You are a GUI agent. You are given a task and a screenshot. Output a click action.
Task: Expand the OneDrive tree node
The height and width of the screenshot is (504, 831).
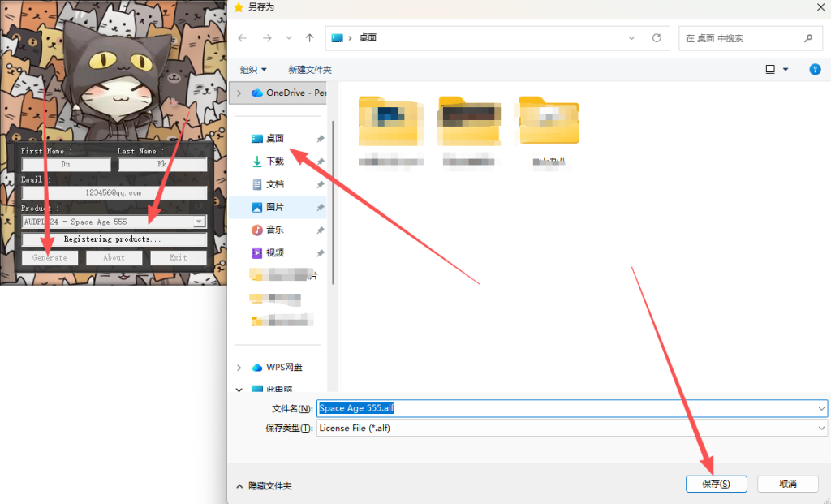(239, 93)
